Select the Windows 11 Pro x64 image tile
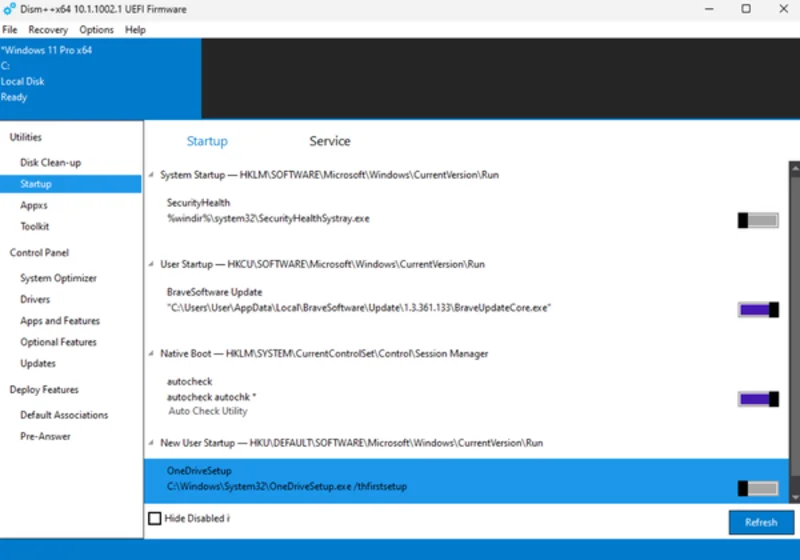Screen dimensions: 800x560 (101, 79)
